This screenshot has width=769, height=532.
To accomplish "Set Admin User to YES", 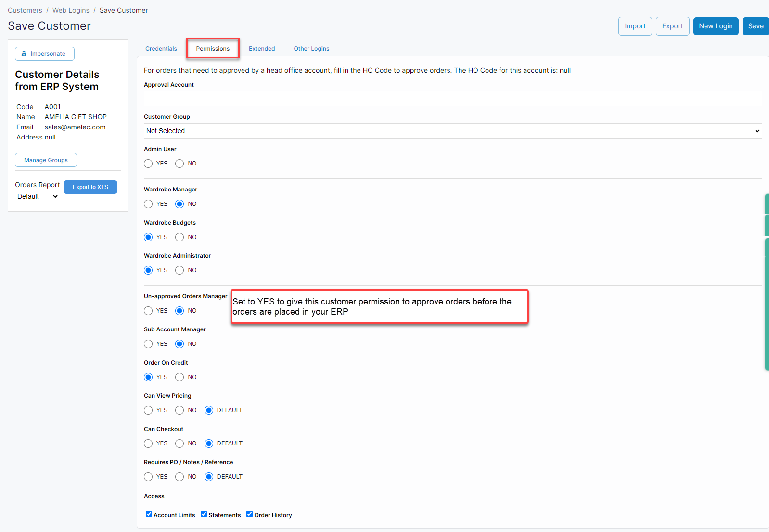I will point(148,164).
